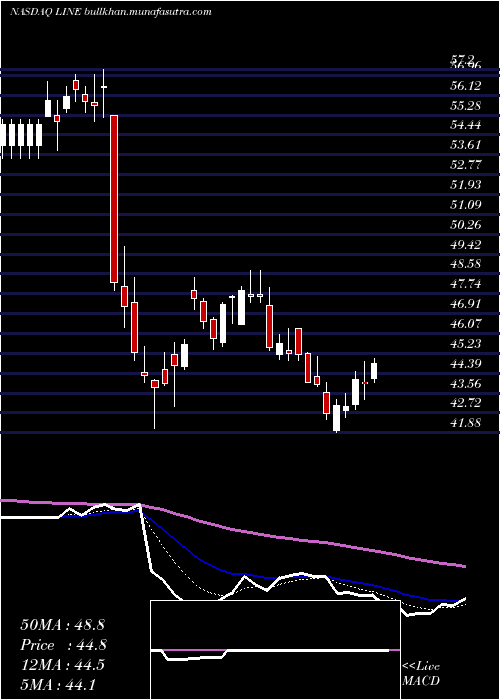The image size is (500, 700).
Task: Click the 42.72 price axis label
Action: 466,403
